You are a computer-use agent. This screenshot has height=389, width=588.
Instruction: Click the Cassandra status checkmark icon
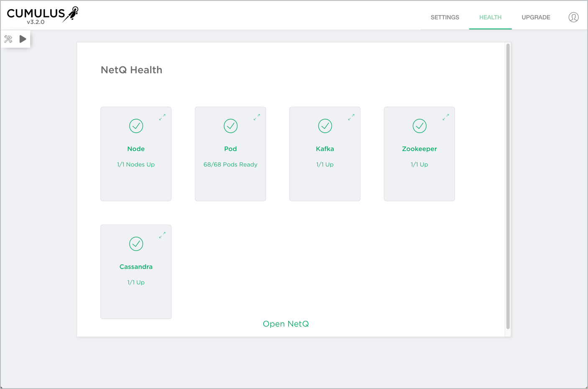click(136, 244)
